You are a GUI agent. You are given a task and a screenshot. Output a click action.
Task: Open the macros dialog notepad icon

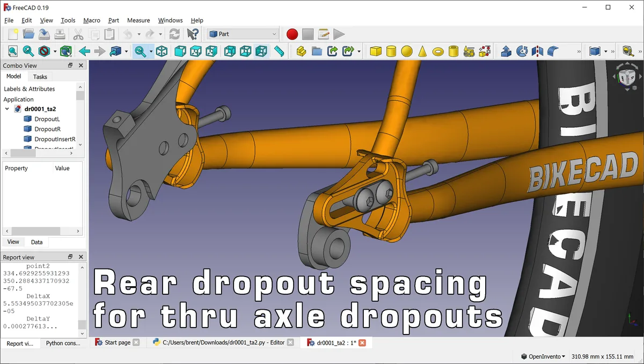pos(323,34)
